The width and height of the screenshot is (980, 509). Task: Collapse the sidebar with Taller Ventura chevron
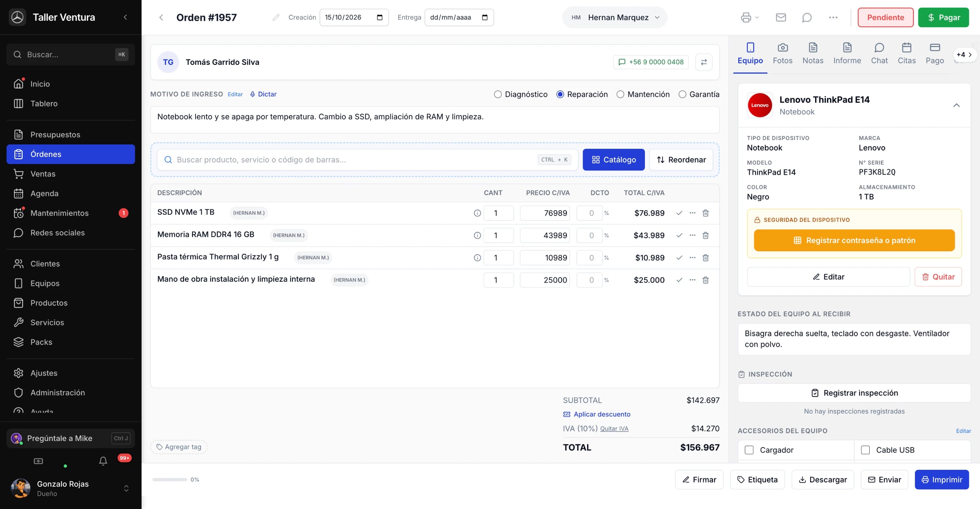click(125, 18)
